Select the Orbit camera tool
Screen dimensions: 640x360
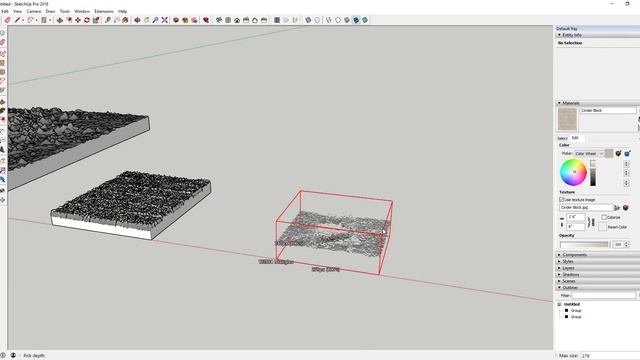[137, 20]
